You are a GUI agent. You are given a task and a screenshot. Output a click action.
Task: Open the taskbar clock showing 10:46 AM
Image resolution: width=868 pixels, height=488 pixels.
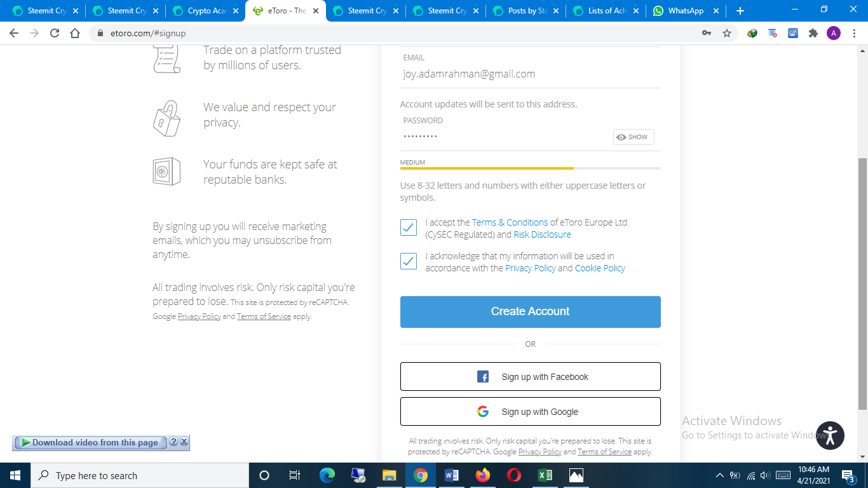click(813, 475)
